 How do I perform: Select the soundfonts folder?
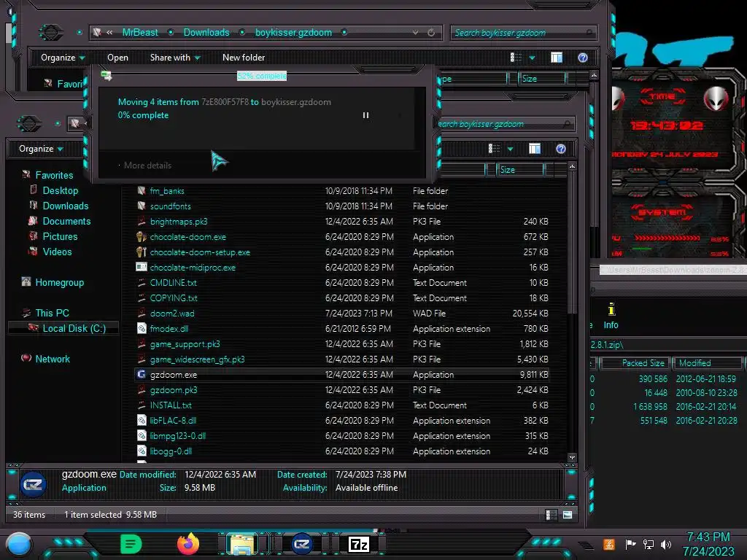(x=170, y=206)
